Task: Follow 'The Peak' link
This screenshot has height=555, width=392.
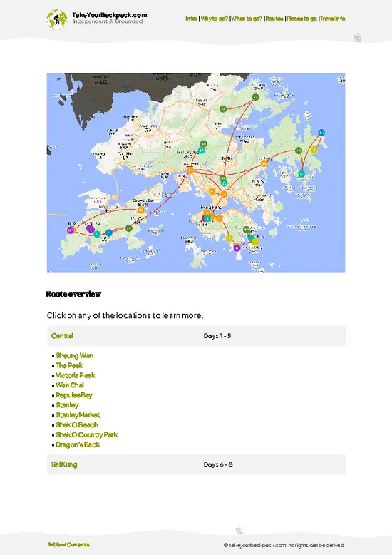Action: coord(69,366)
